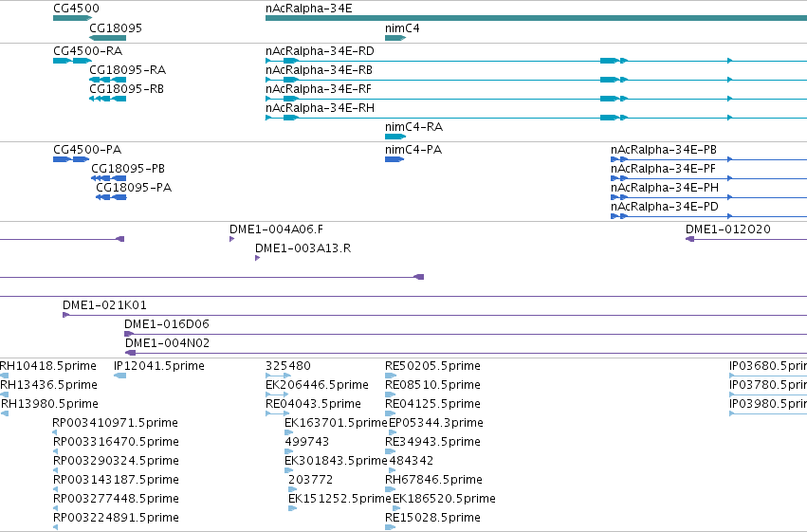Click the DME1-004N02 clone label
The image size is (807, 532).
coord(167,343)
